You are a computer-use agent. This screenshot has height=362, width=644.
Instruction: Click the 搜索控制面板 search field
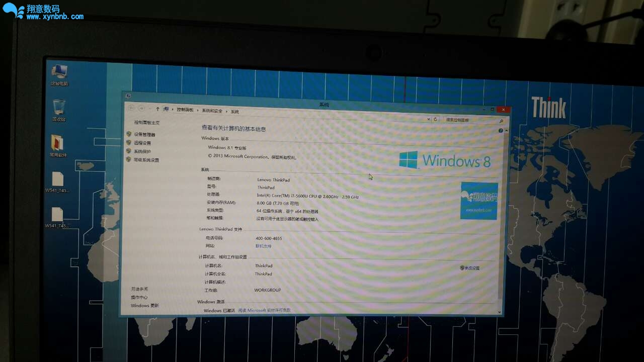pyautogui.click(x=469, y=120)
